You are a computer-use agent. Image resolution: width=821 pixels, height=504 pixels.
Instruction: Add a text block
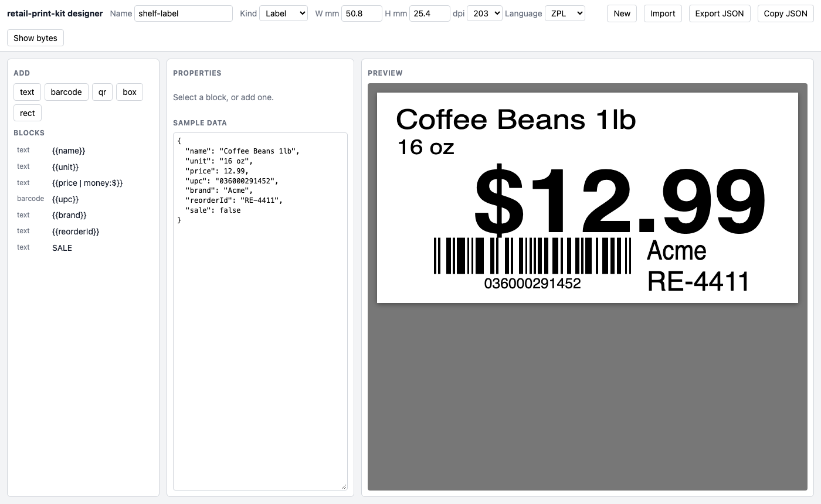coord(27,92)
